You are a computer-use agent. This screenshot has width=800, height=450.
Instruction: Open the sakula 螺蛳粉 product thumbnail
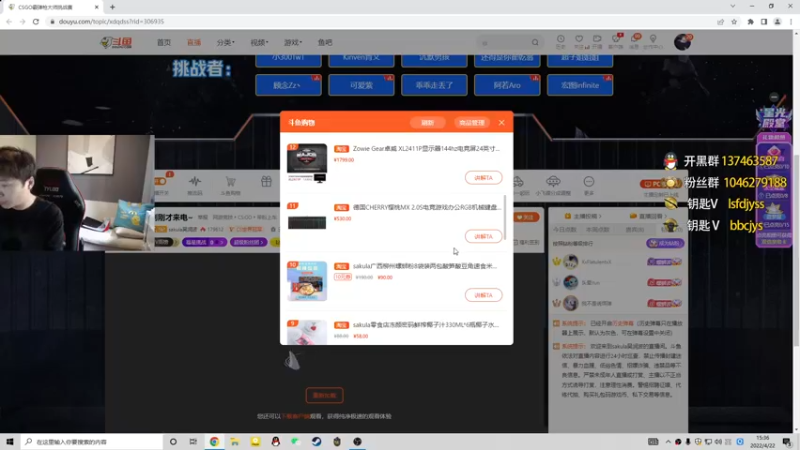tap(307, 281)
